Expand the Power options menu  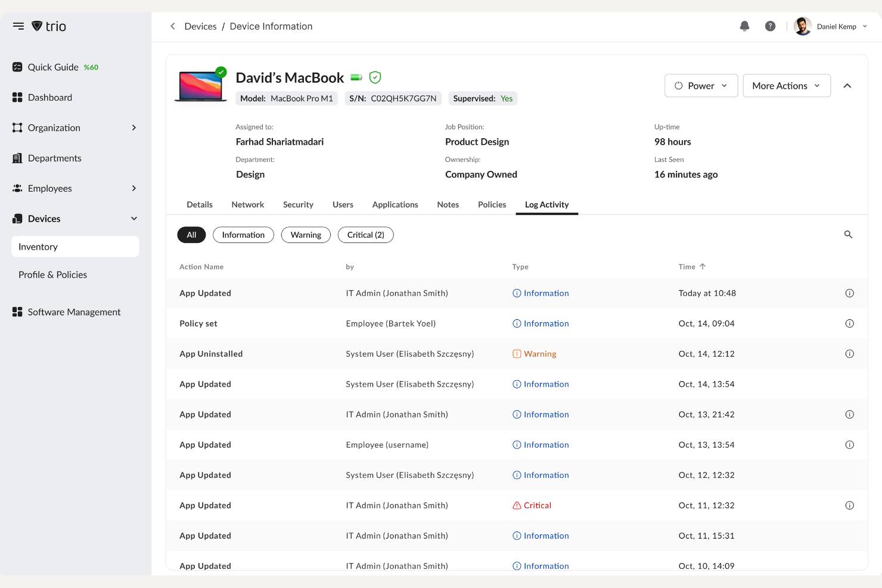tap(701, 85)
